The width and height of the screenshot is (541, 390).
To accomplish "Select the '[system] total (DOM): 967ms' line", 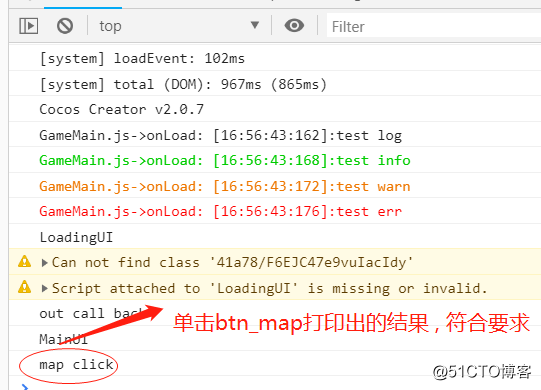I will [183, 85].
